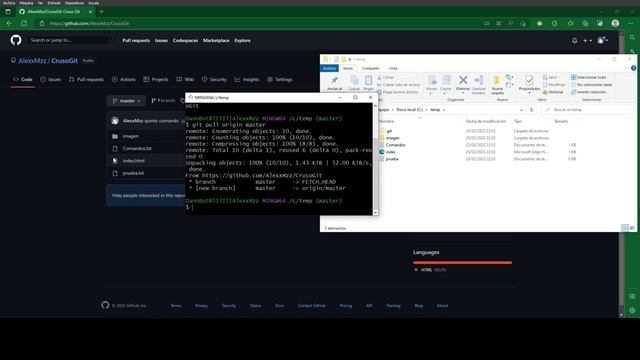
Task: Click the Explorer address refresh icon
Action: [x=531, y=110]
